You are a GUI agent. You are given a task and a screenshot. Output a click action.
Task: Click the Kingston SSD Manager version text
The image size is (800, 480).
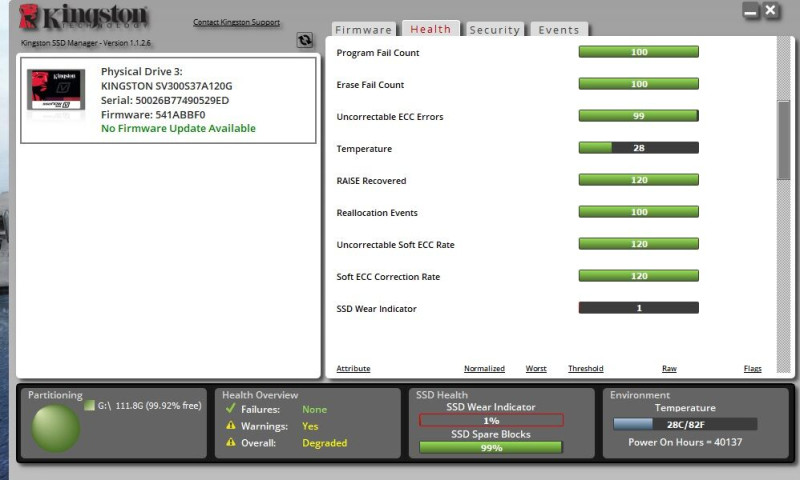point(86,43)
